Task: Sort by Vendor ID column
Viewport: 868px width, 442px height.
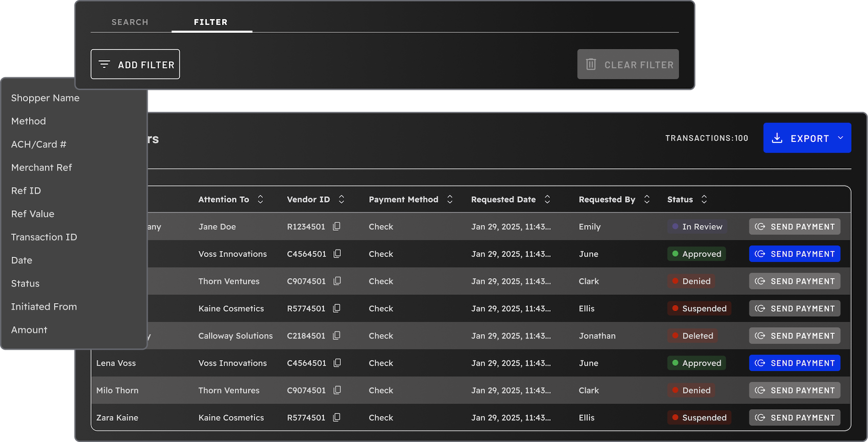Action: coord(341,199)
